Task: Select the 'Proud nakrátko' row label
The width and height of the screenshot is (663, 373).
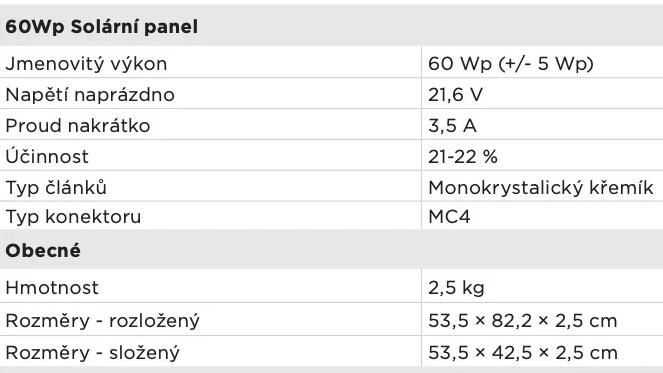Action: [78, 126]
